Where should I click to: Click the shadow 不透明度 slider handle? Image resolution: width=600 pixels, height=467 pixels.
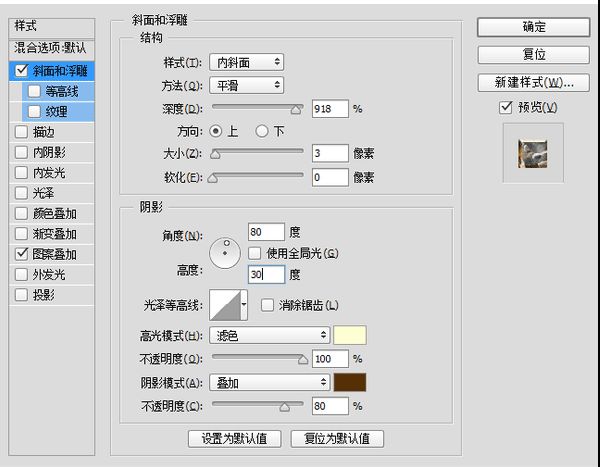[x=284, y=407]
